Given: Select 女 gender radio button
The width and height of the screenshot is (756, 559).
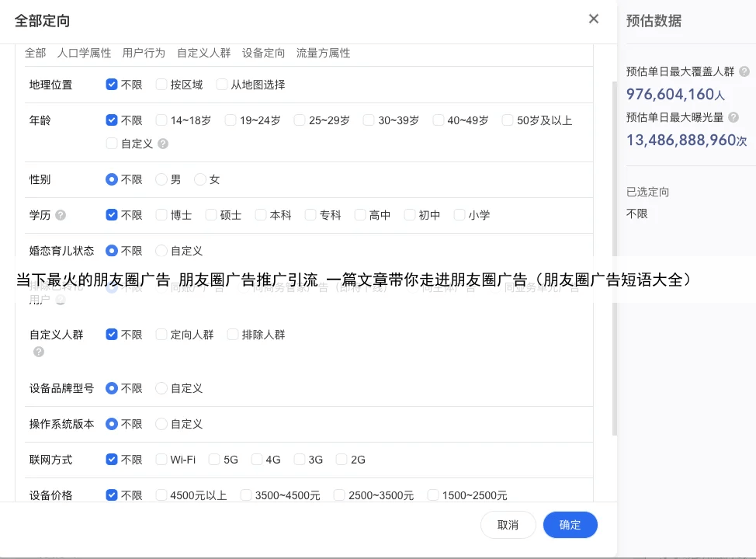Looking at the screenshot, I should click(200, 179).
